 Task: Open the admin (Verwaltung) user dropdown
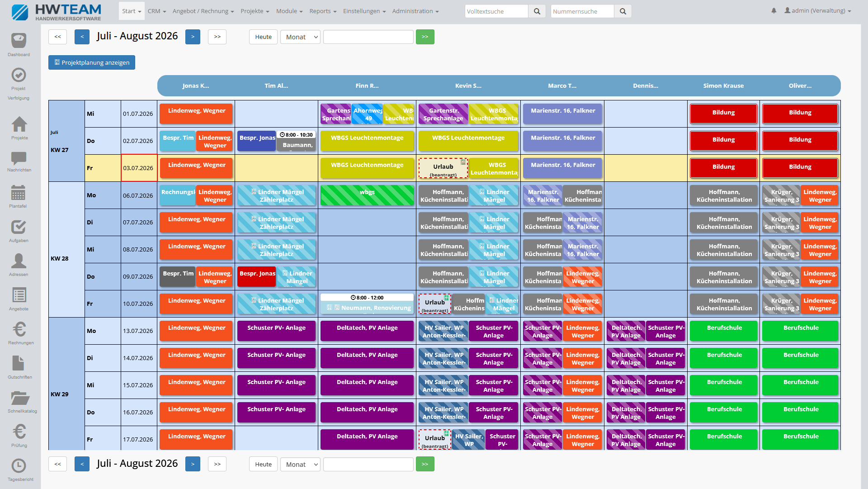(x=817, y=11)
